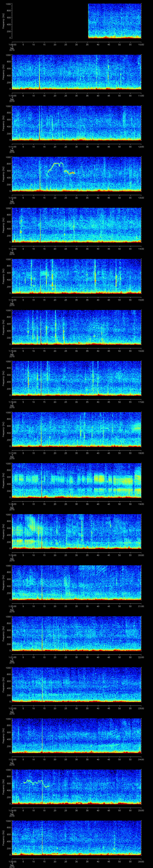Click the Frequency (Hz) axis label of the 1:15:00 row
This screenshot has height=868, width=153.
3,327
